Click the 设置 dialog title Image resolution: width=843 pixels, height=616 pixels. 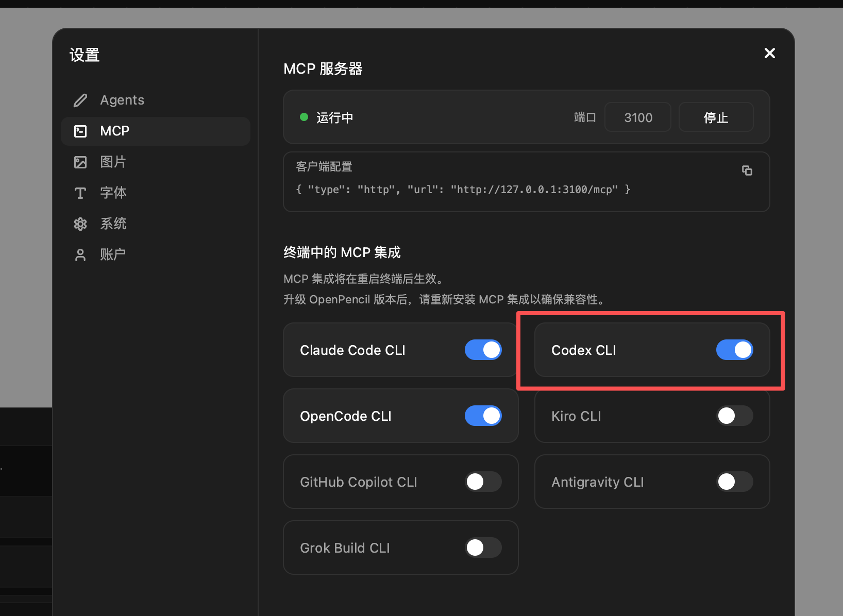(85, 55)
